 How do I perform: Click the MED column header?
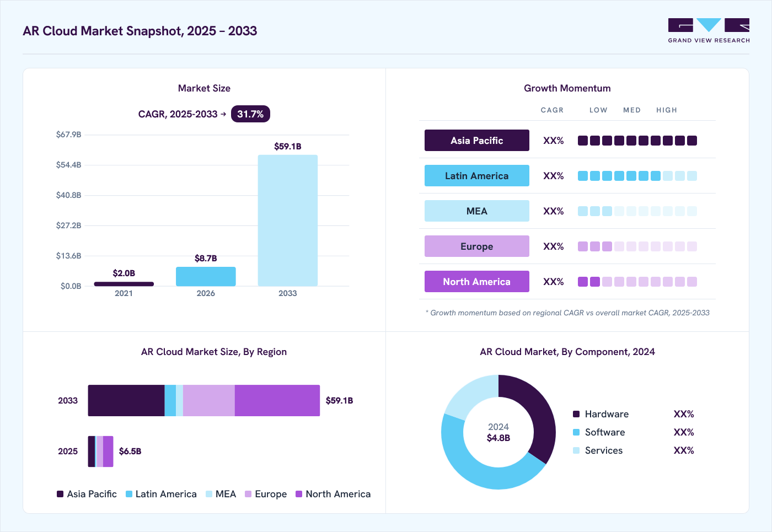632,110
